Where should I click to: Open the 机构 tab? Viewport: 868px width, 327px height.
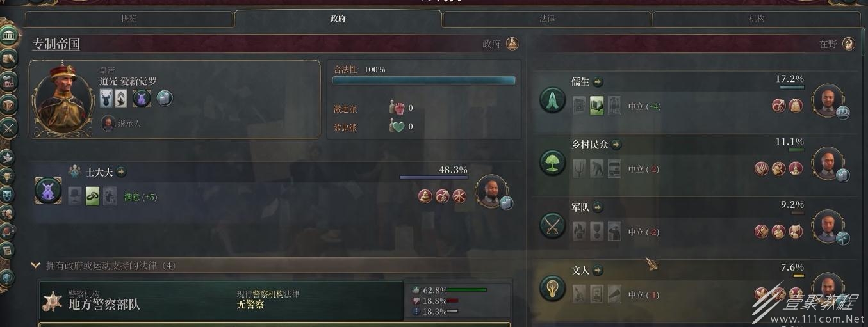pyautogui.click(x=757, y=19)
